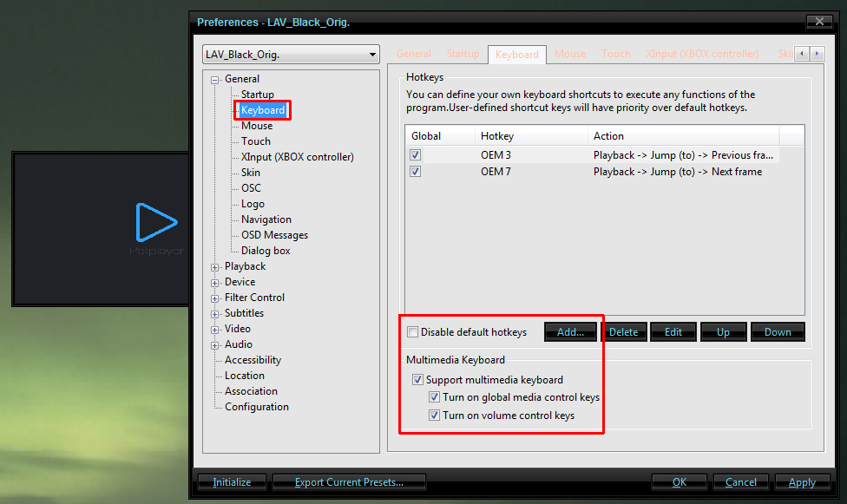Select Subtitles label in settings tree
The width and height of the screenshot is (847, 504).
[244, 314]
